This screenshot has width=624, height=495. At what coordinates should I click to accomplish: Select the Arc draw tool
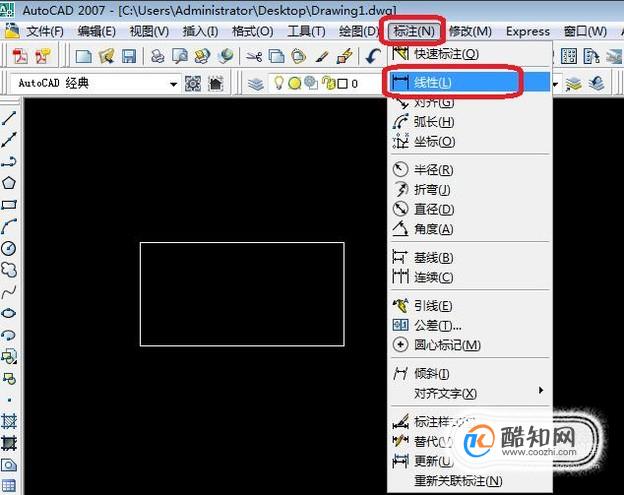coord(9,226)
